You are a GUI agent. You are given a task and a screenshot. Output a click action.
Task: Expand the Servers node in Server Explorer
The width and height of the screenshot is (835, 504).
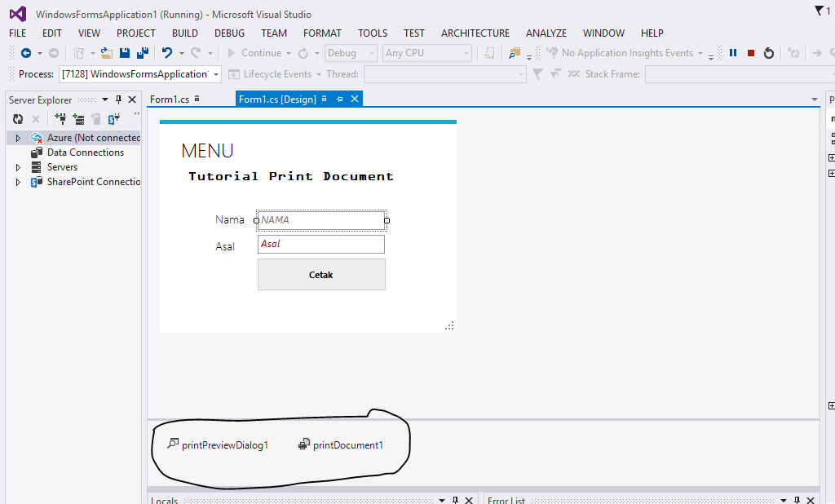pyautogui.click(x=18, y=166)
